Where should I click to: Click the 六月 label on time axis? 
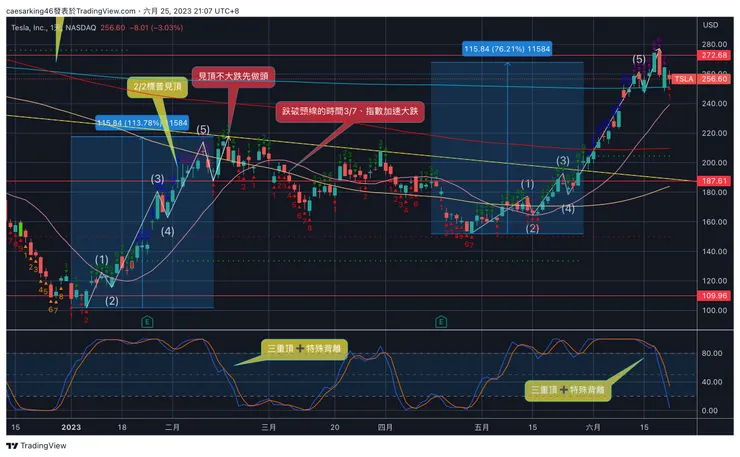[593, 427]
